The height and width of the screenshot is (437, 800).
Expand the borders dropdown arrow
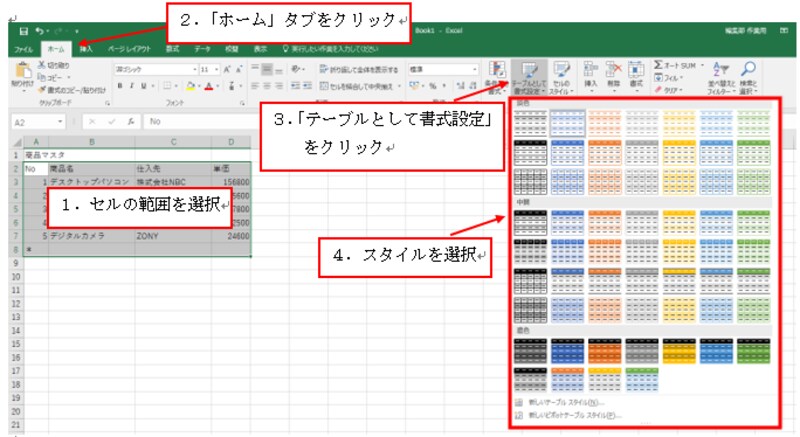pos(176,86)
